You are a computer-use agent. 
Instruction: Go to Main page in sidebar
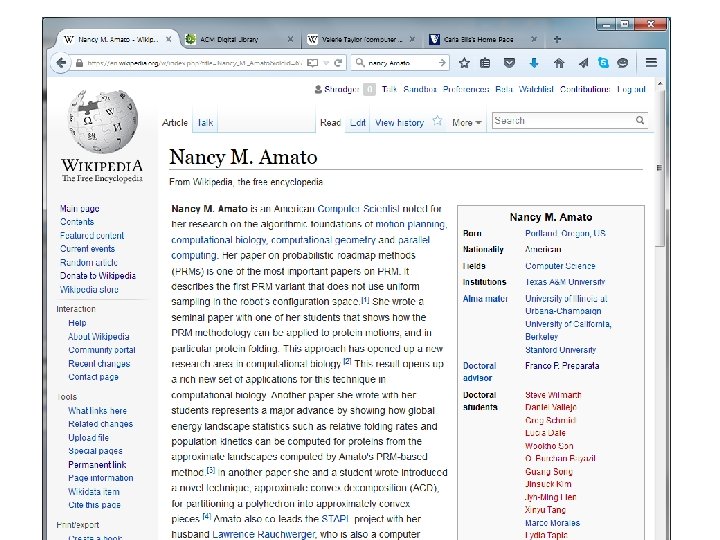click(79, 208)
